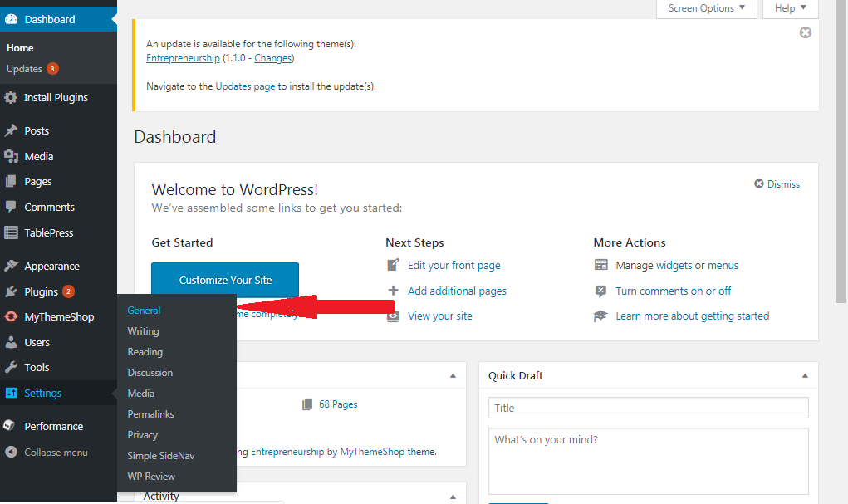This screenshot has height=504, width=848.
Task: Open Writing settings submenu item
Action: click(x=144, y=331)
